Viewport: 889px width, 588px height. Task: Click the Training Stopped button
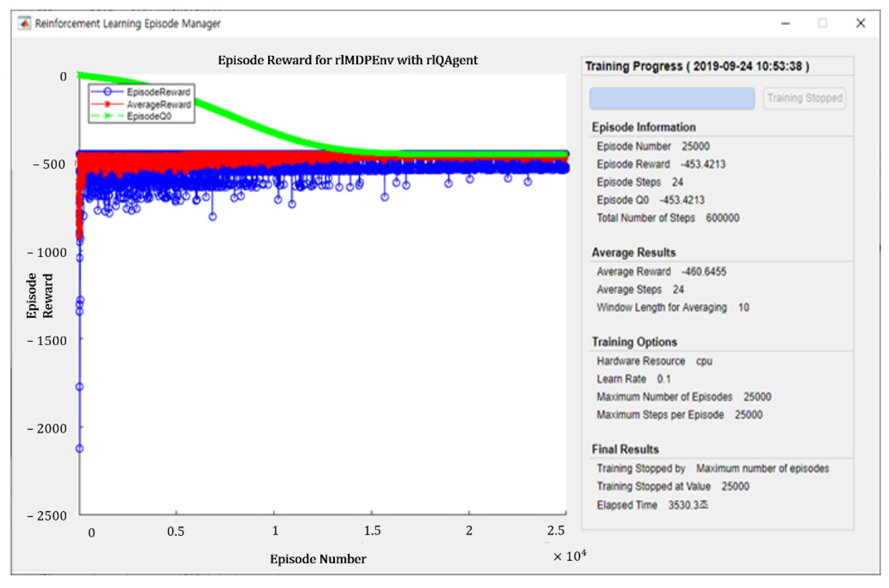[x=804, y=98]
